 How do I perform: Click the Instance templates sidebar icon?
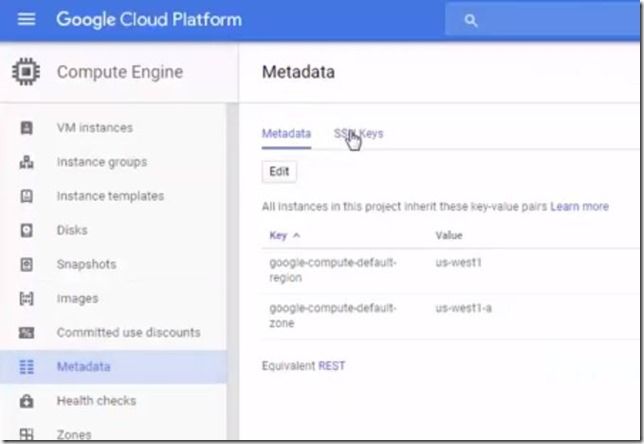click(27, 196)
